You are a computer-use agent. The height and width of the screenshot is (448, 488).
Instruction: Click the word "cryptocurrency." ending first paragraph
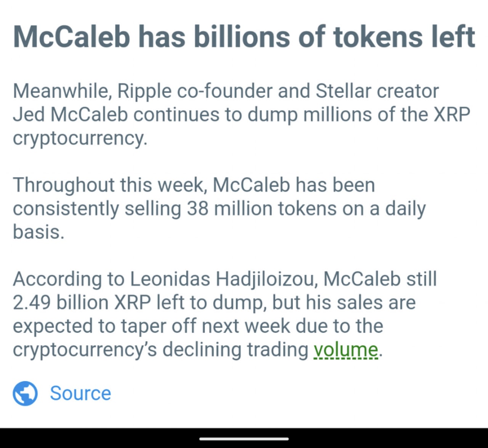coord(80,138)
